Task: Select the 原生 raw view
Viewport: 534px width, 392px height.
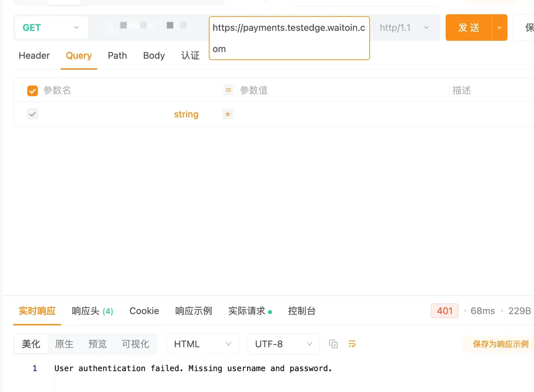Action: (x=64, y=344)
